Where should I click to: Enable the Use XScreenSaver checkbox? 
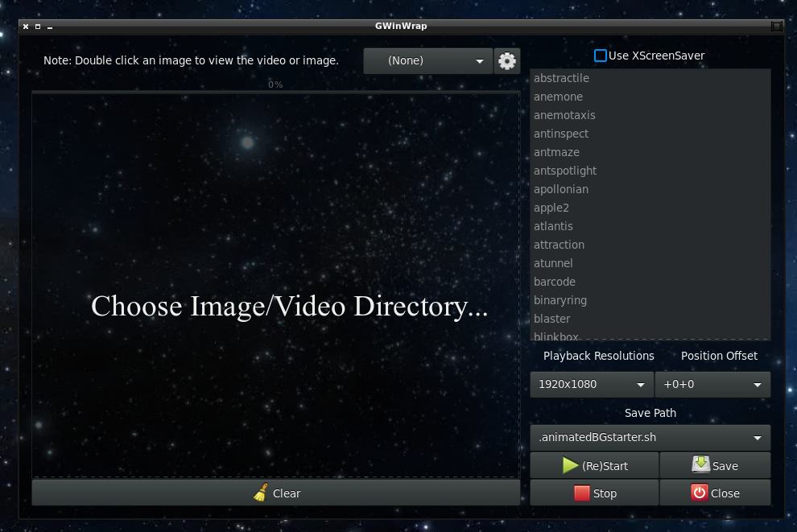point(601,56)
